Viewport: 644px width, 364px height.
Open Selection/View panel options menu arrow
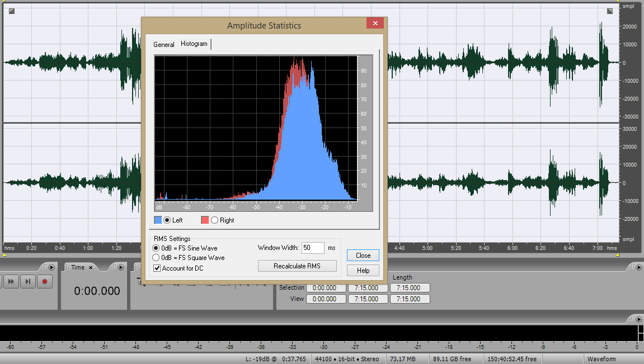(638, 267)
